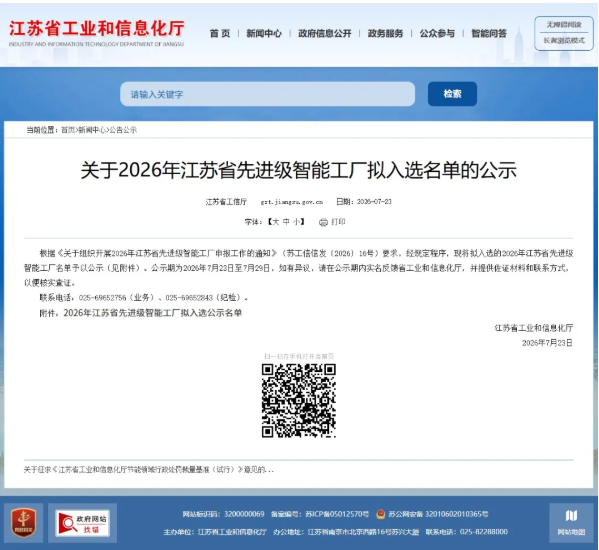This screenshot has height=550, width=599.
Task: Click the red 党政机关 emblem icon
Action: click(24, 522)
